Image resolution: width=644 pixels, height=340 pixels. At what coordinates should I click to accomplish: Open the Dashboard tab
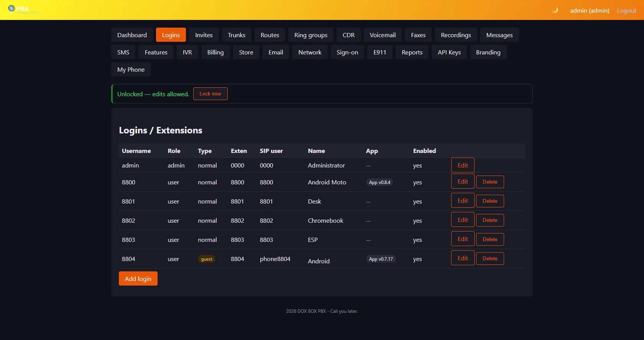132,35
